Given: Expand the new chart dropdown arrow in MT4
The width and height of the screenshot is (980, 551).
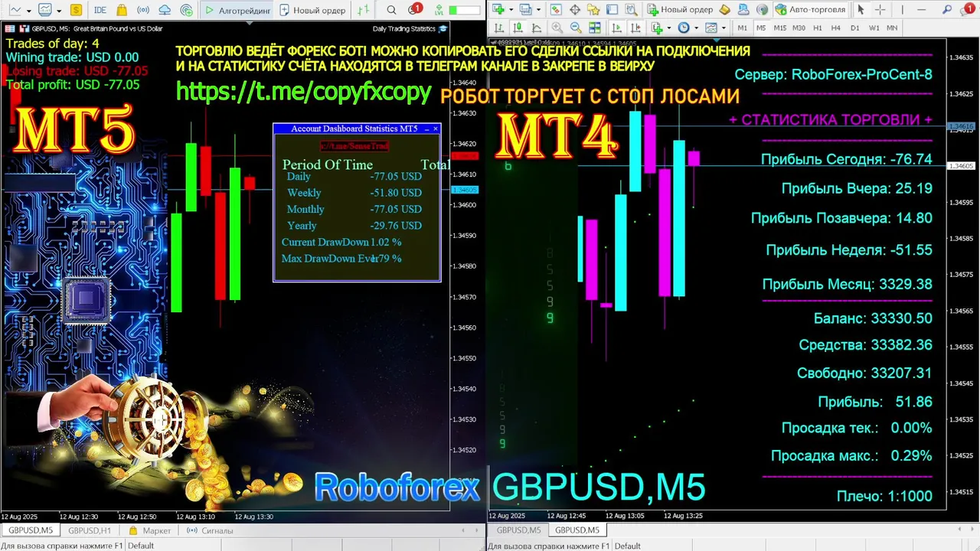Looking at the screenshot, I should [511, 9].
